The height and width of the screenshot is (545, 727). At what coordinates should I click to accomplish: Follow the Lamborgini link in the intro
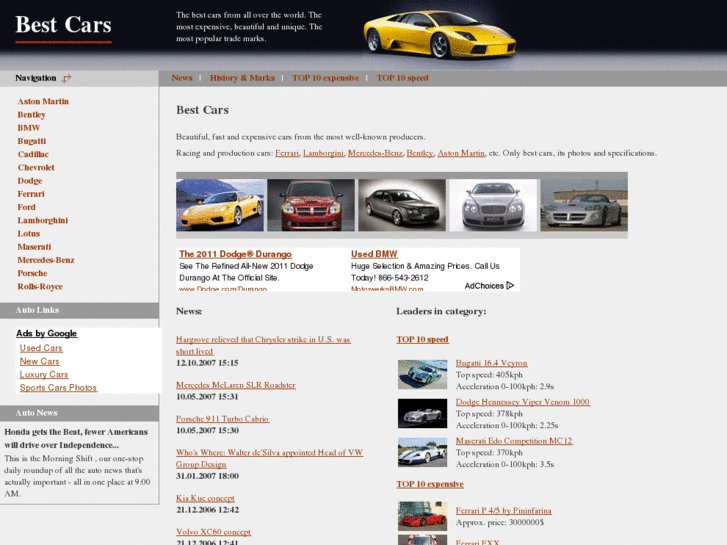pos(323,153)
